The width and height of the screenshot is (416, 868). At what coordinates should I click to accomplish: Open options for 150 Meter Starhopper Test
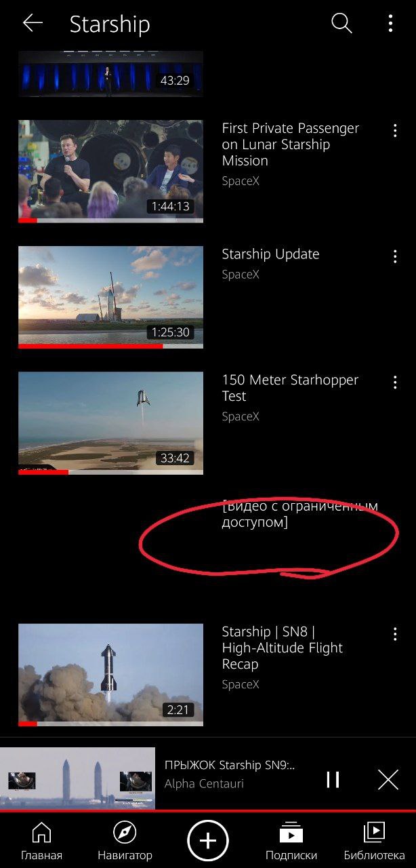click(395, 382)
